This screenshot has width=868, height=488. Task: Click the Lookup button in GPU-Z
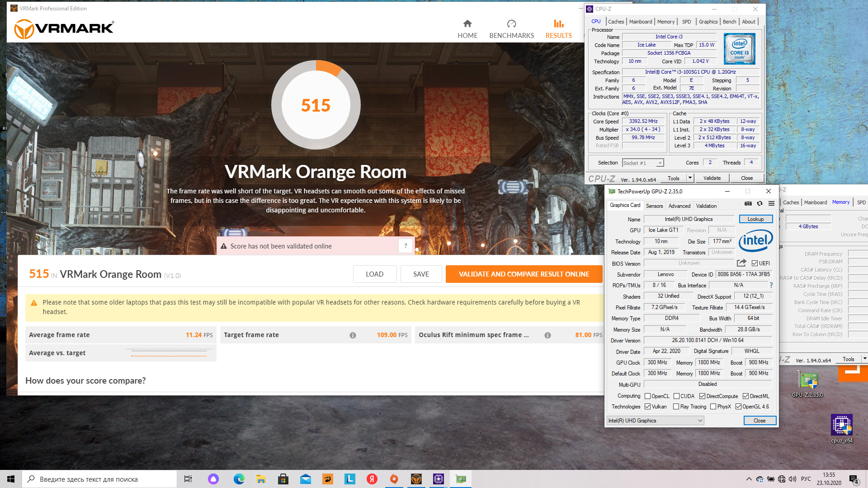(x=755, y=219)
